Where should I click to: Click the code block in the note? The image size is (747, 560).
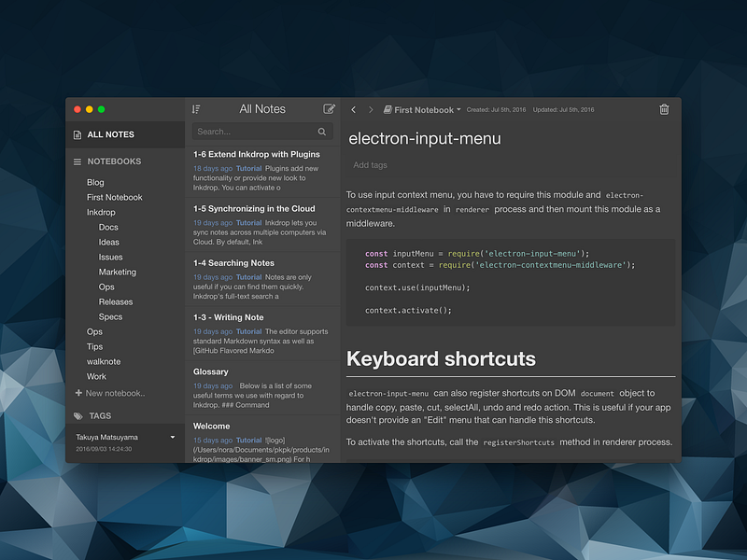511,283
